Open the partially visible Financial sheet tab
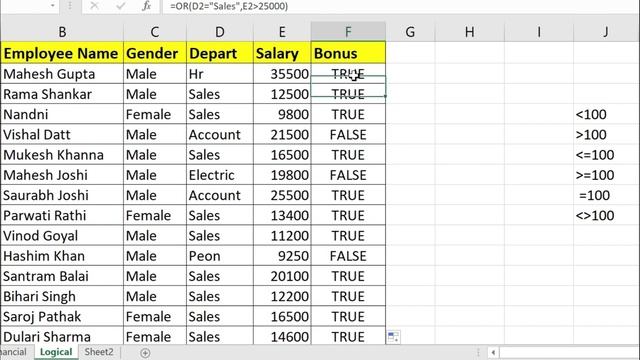The height and width of the screenshot is (360, 640). [14, 352]
